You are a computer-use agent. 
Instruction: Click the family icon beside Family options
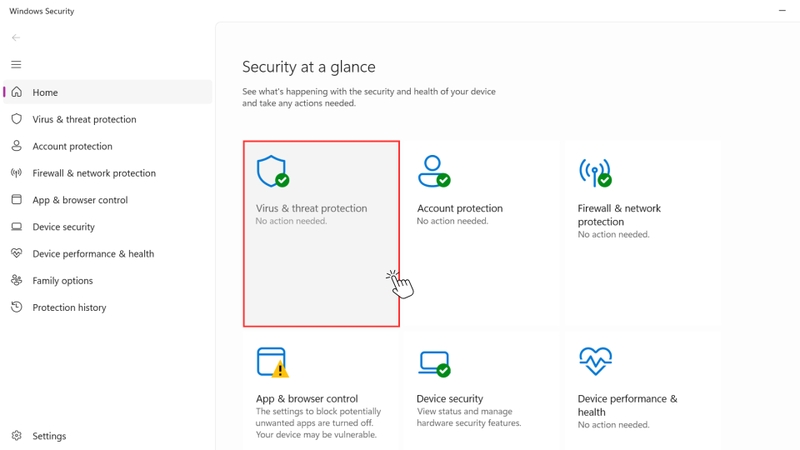tap(17, 280)
